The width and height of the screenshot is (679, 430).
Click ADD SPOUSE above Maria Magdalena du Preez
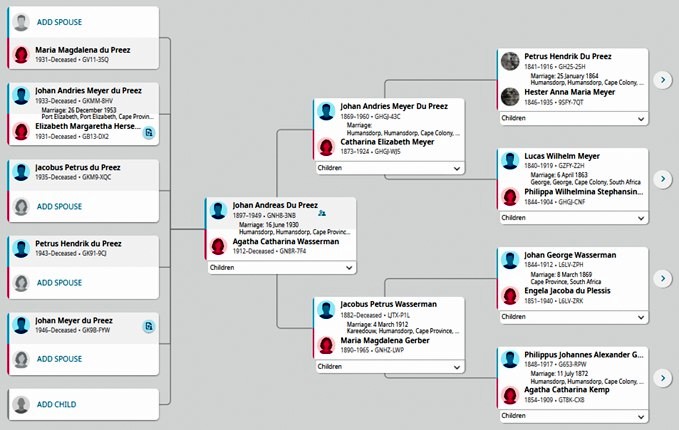[x=59, y=22]
